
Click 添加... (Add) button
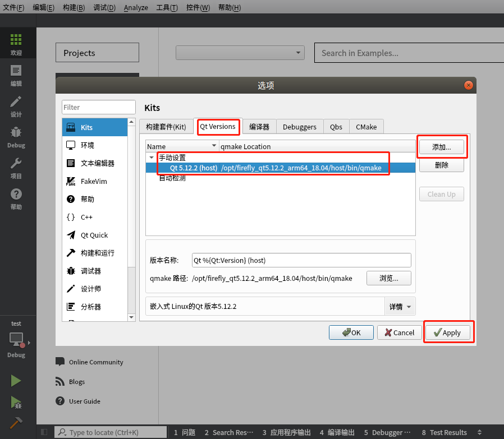tap(441, 147)
